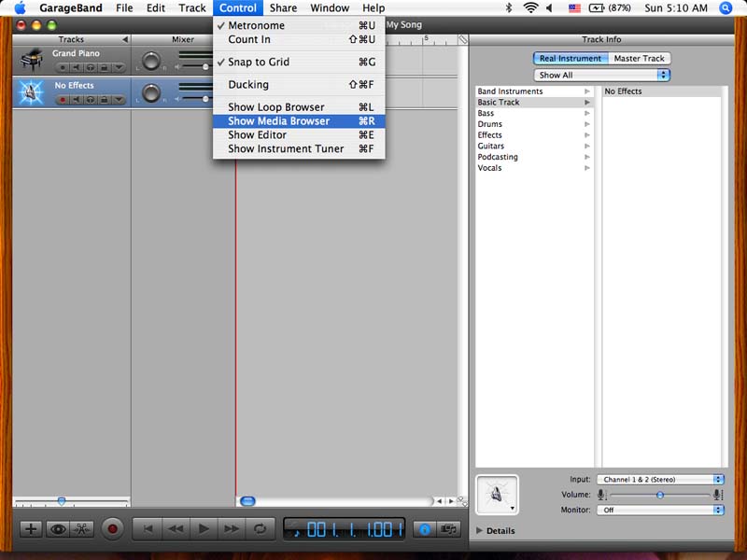The height and width of the screenshot is (560, 747).
Task: Select Show Instrument Tuner menu item
Action: (x=299, y=148)
